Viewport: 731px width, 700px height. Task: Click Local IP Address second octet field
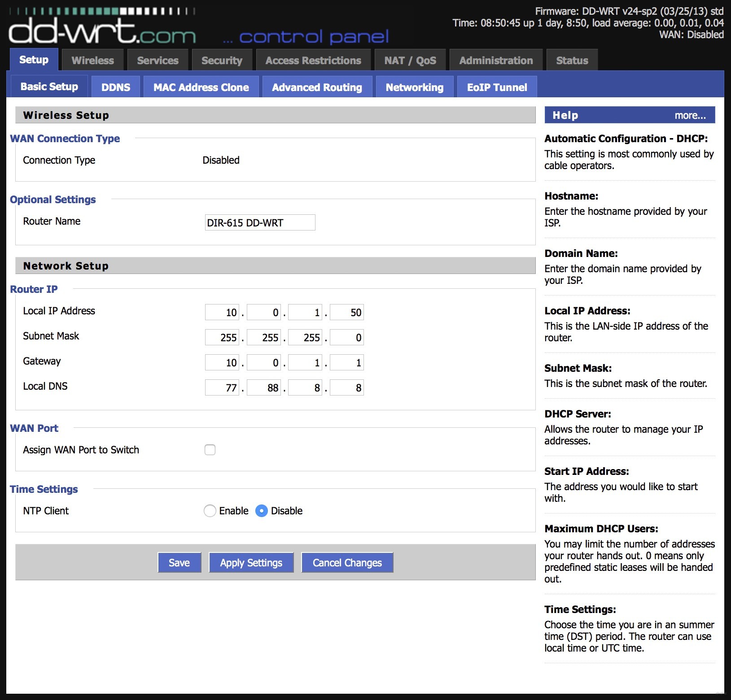tap(264, 312)
